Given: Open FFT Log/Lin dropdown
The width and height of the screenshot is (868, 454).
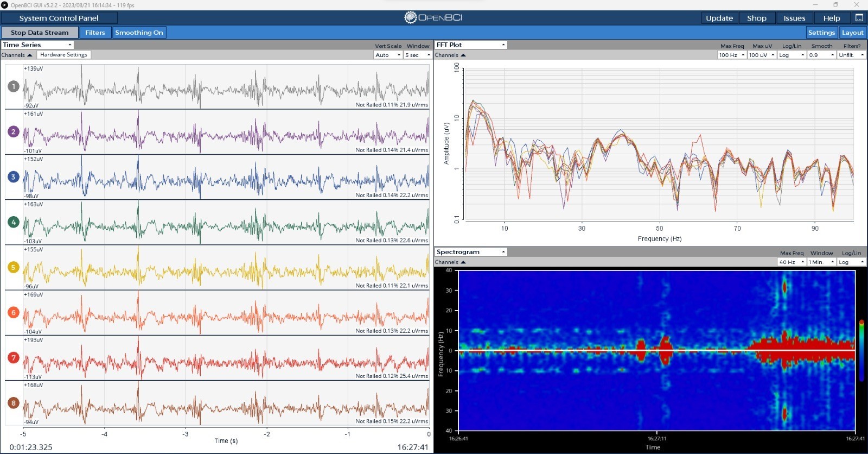Looking at the screenshot, I should 792,55.
